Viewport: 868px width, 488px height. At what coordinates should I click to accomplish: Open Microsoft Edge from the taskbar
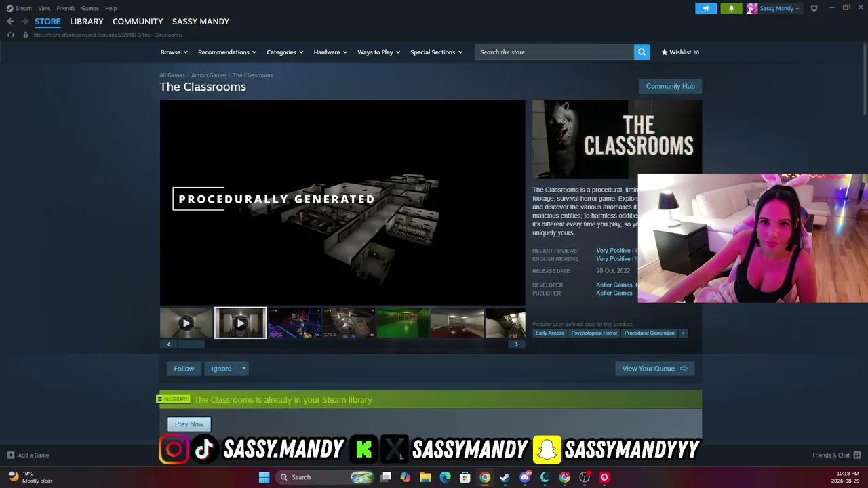point(445,477)
